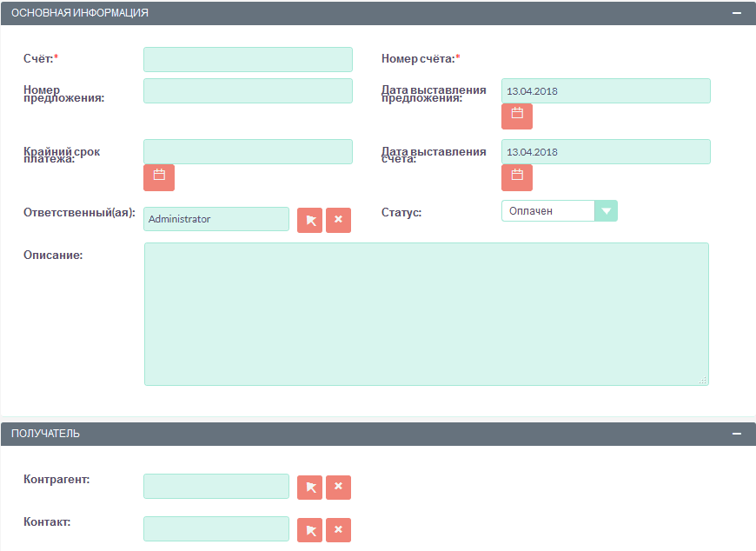The height and width of the screenshot is (551, 756).
Task: Focus the Номер предложения field
Action: [248, 90]
